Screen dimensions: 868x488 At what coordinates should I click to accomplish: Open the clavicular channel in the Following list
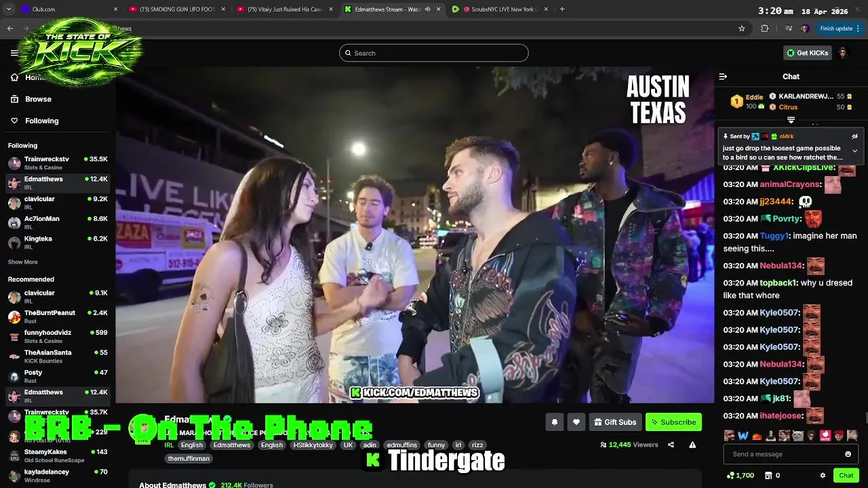coord(58,203)
